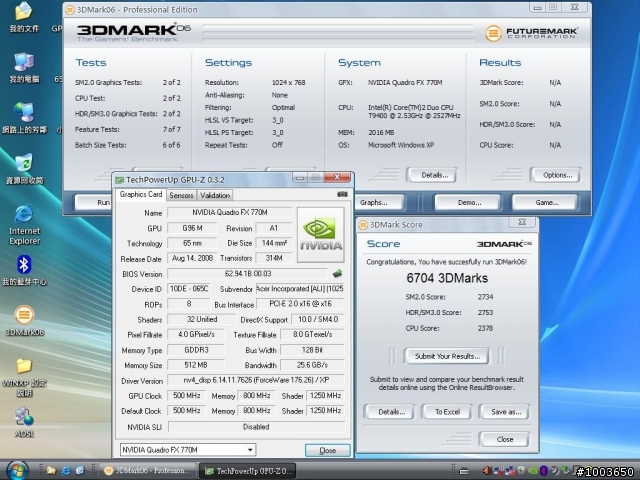Click the To Excel button
Viewport: 640px width, 480px height.
447,412
